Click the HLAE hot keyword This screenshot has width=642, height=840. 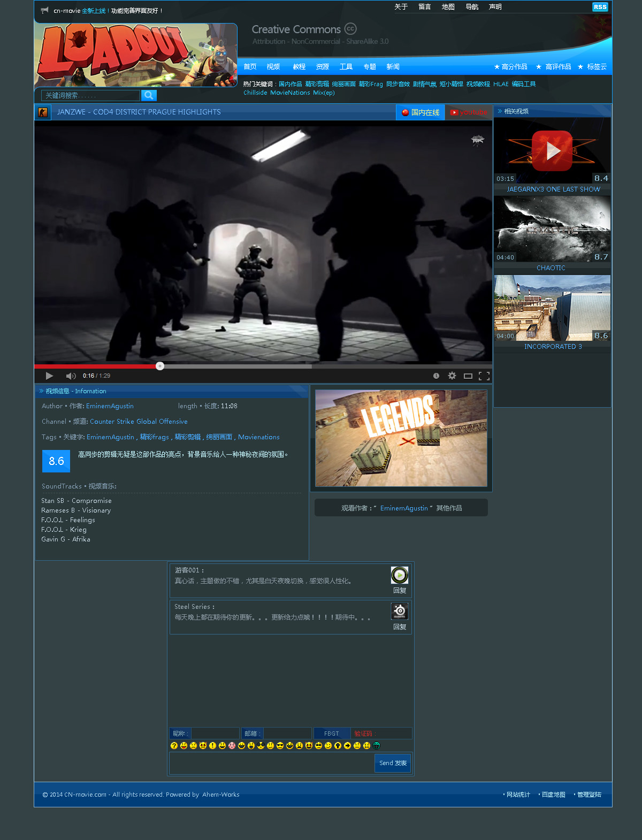click(501, 84)
